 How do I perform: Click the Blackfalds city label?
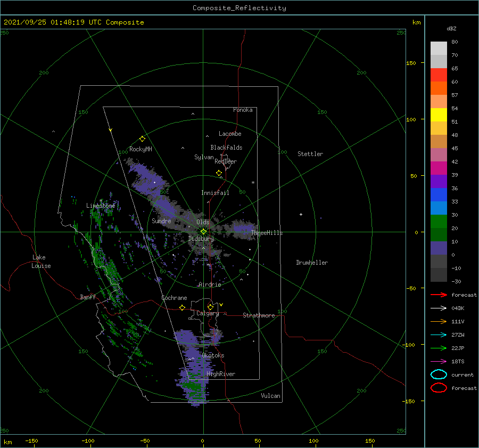point(226,148)
